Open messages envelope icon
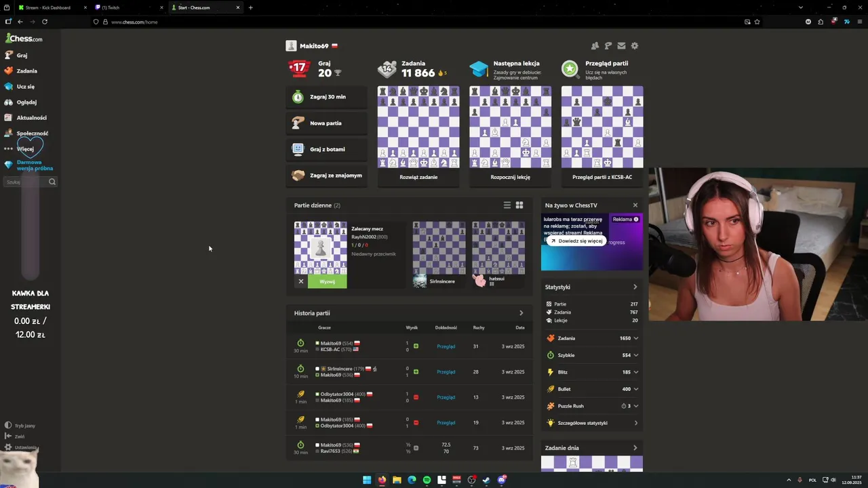Screen dimensions: 868x488 click(621, 46)
